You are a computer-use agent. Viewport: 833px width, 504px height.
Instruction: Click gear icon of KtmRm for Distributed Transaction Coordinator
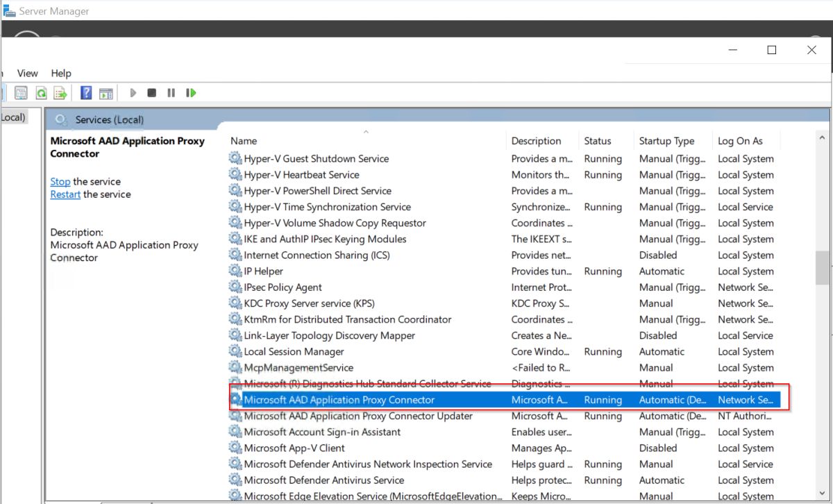pos(235,319)
